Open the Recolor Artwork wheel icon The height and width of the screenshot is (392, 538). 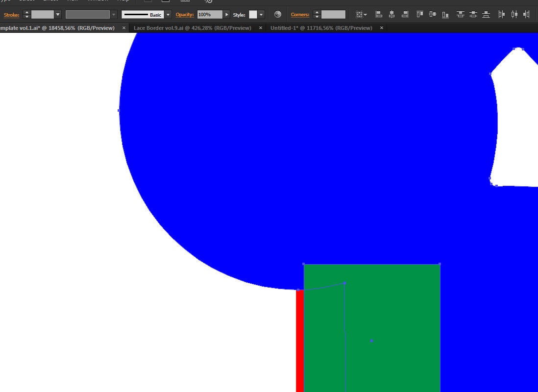click(278, 15)
